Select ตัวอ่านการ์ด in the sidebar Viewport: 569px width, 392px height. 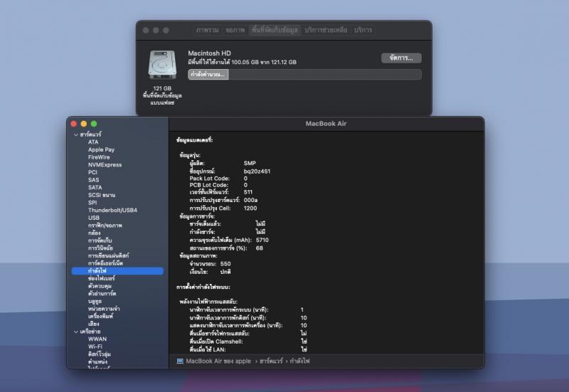[x=102, y=294]
